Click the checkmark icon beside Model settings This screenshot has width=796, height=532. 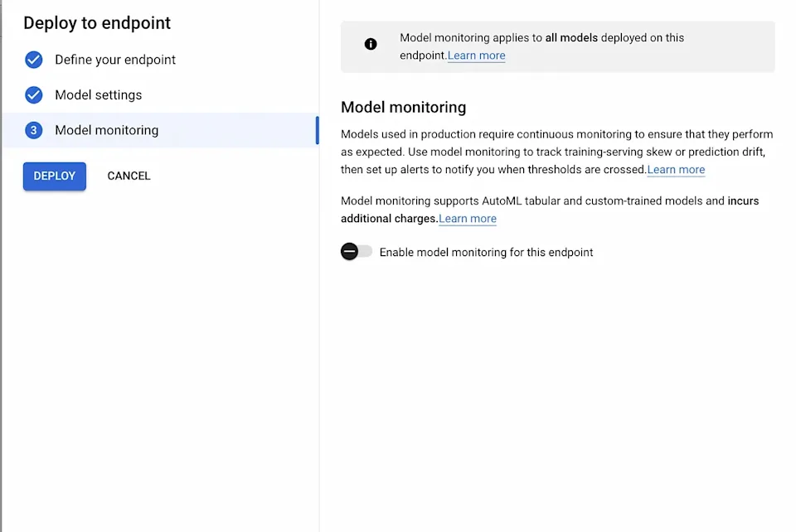pos(33,94)
